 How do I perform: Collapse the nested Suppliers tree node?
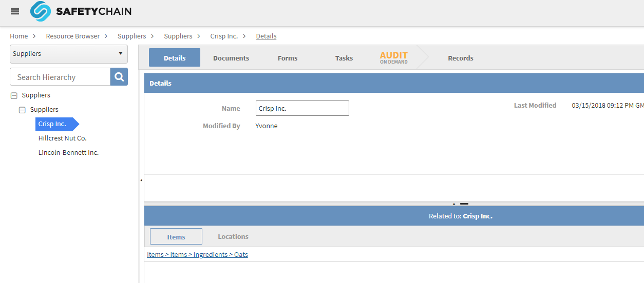(x=22, y=110)
